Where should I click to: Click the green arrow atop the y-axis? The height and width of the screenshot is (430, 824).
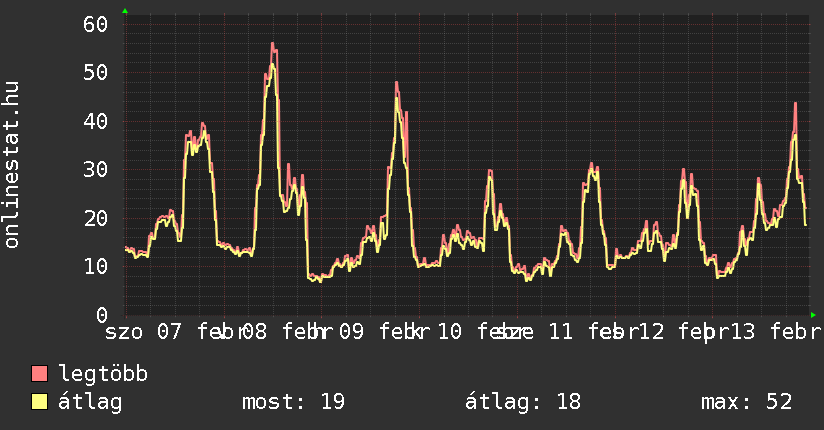(125, 10)
